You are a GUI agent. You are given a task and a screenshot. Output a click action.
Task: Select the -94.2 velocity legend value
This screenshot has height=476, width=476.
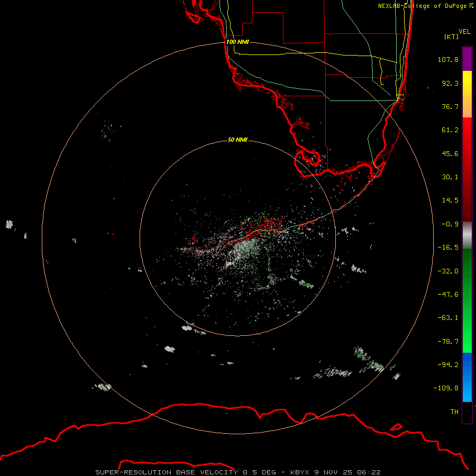448,365
